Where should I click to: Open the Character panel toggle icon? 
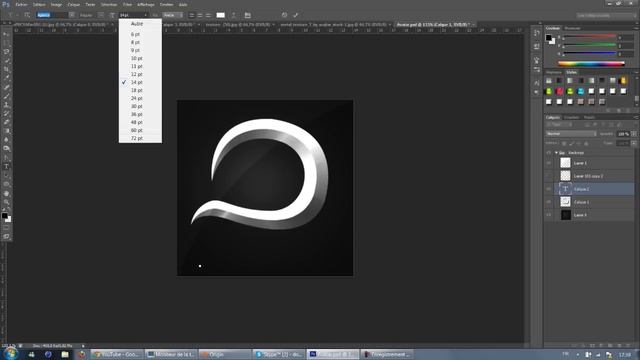click(247, 15)
